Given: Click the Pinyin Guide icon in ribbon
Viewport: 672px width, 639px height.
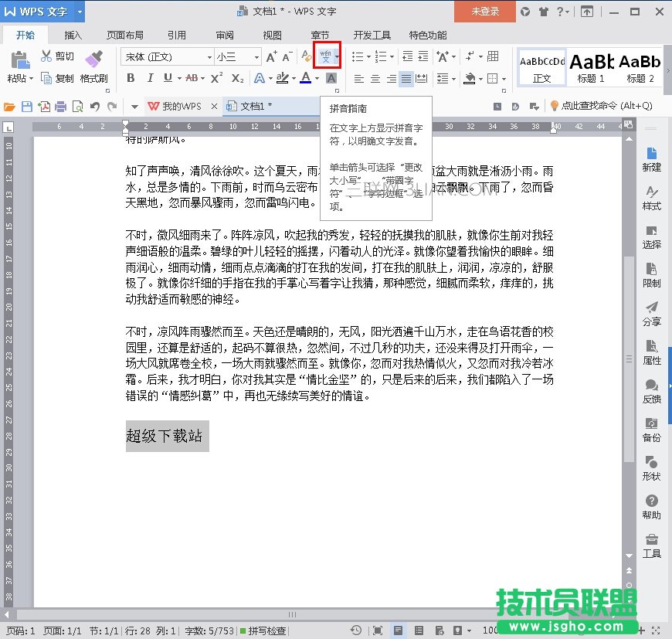Looking at the screenshot, I should [325, 56].
